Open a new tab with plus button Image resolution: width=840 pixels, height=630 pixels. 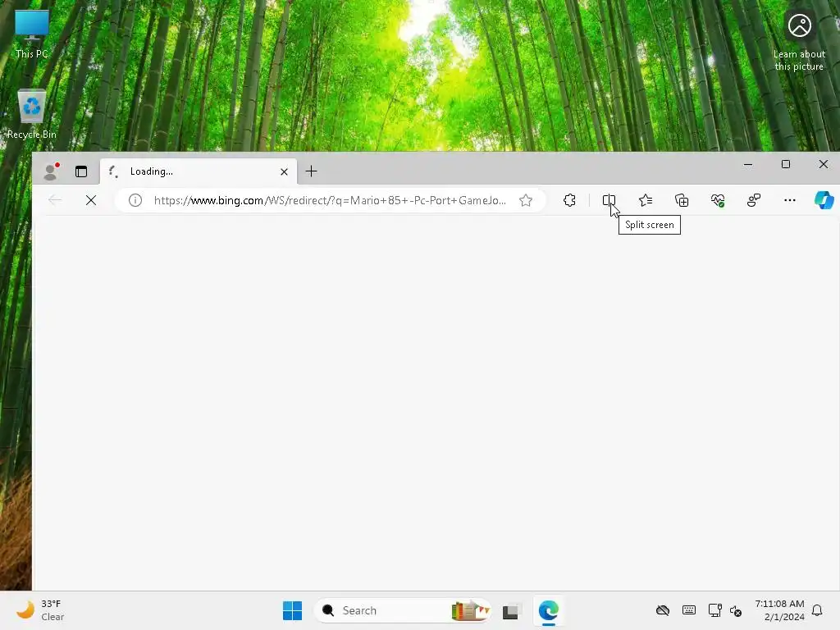(311, 171)
